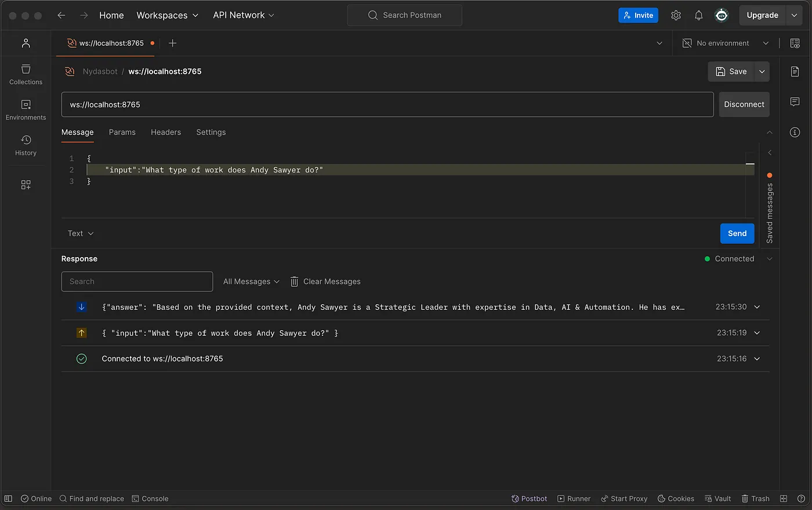The image size is (812, 510).
Task: Open the Collections sidebar panel
Action: coord(26,74)
